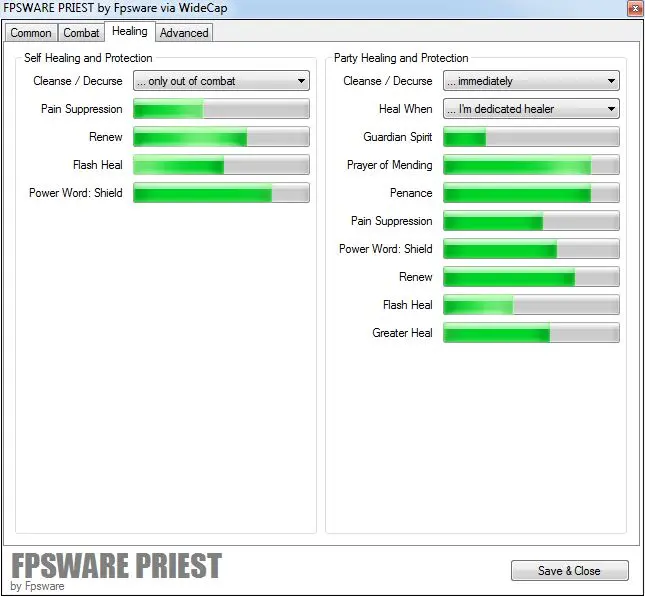This screenshot has height=597, width=645.
Task: Adjust the self Pain Suppression slider
Action: (221, 109)
